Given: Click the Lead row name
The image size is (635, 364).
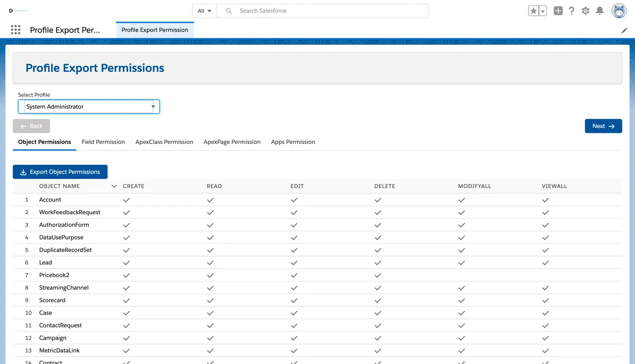Looking at the screenshot, I should coord(46,262).
